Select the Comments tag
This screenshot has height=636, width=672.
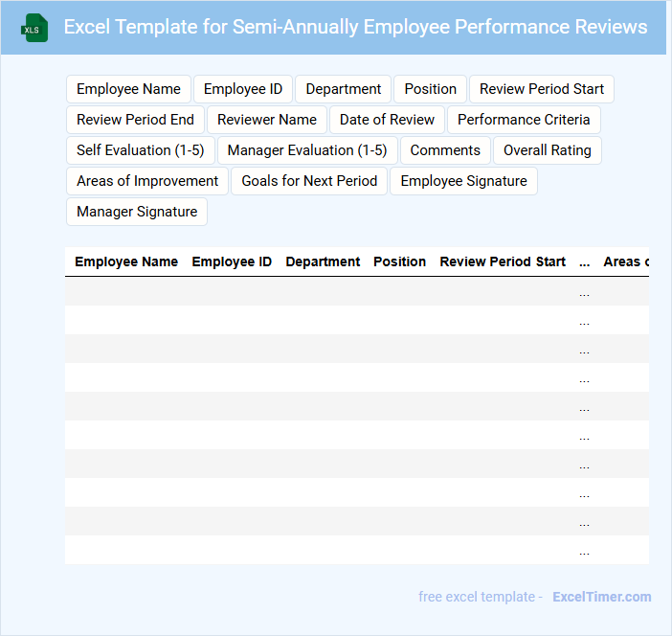[445, 150]
